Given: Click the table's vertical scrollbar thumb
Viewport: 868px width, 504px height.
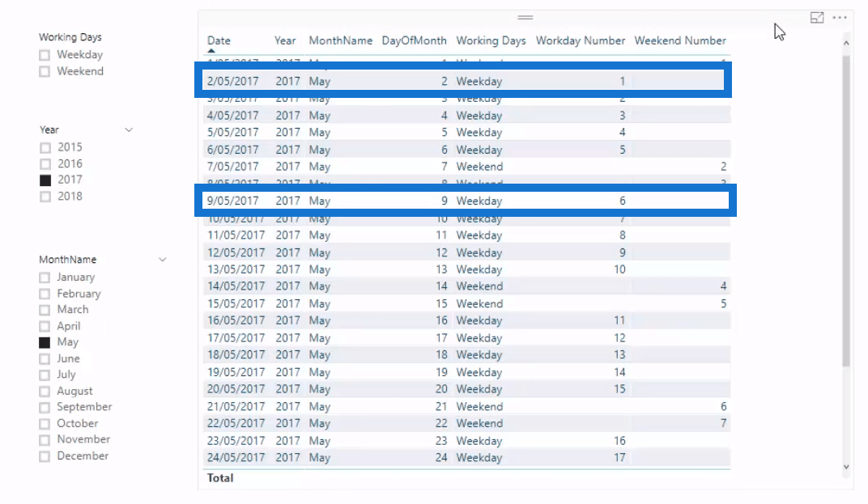Looking at the screenshot, I should point(846,210).
